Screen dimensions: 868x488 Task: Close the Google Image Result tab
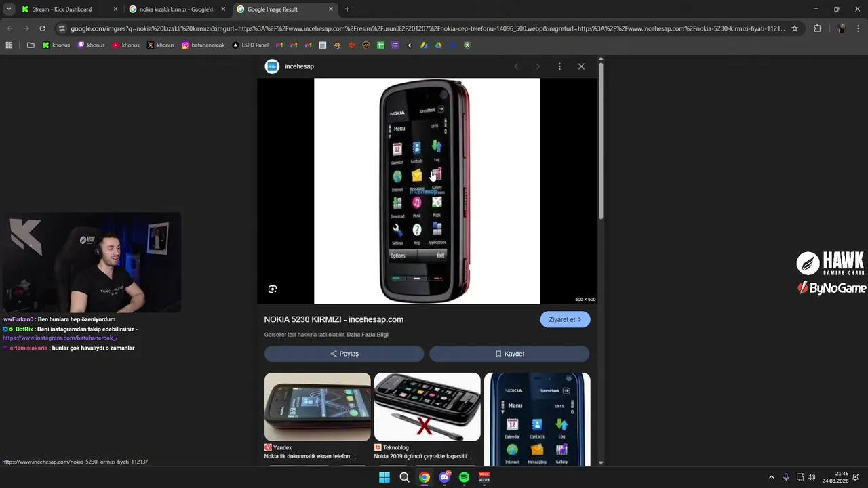331,9
